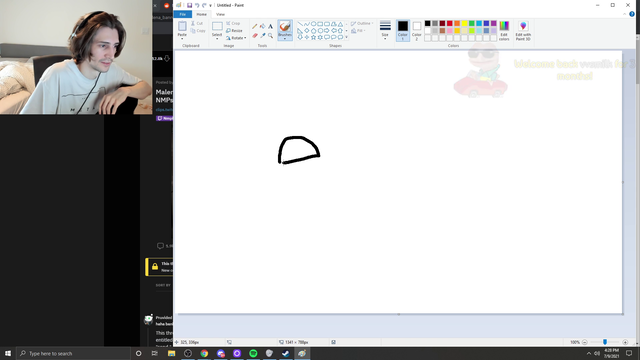
Task: Switch to the Home ribbon tab
Action: coord(202,14)
